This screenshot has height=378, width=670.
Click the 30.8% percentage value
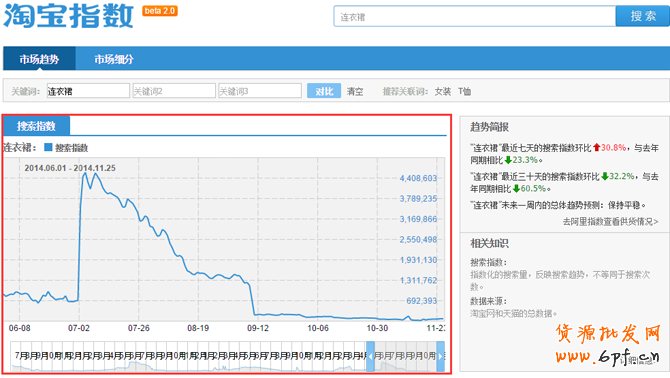614,148
